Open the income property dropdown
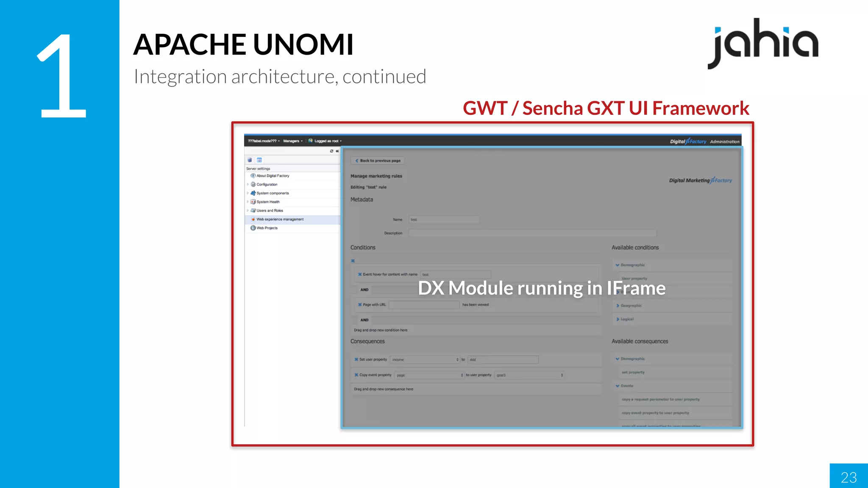 425,360
